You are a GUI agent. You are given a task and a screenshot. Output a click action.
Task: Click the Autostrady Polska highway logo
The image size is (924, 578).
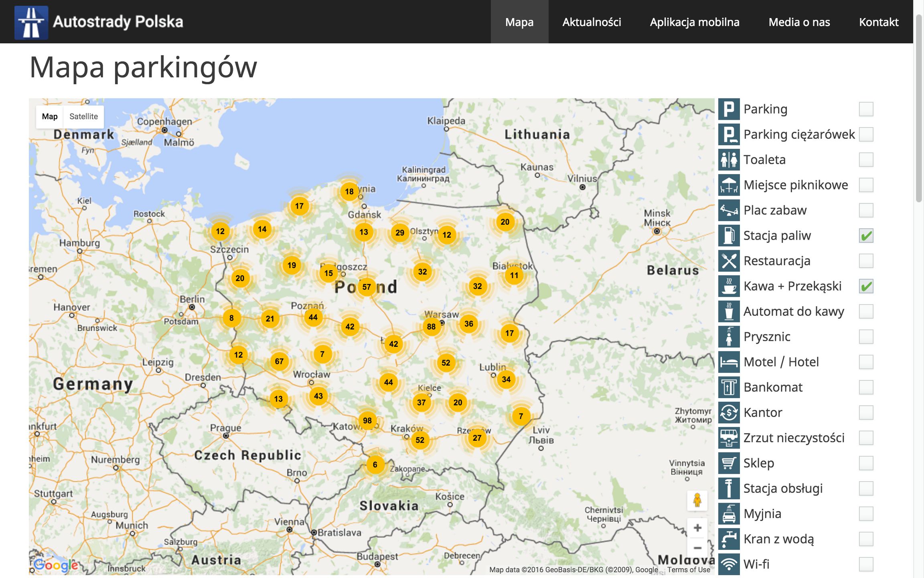(x=31, y=22)
